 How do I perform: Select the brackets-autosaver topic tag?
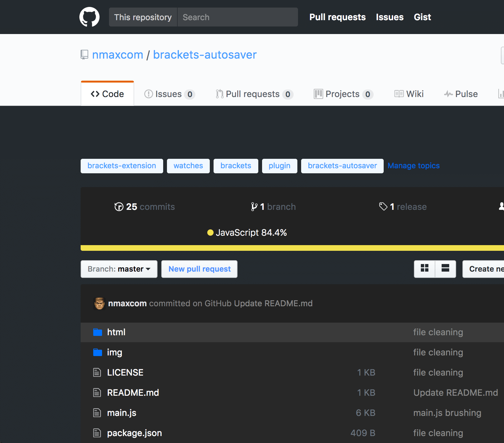(342, 166)
